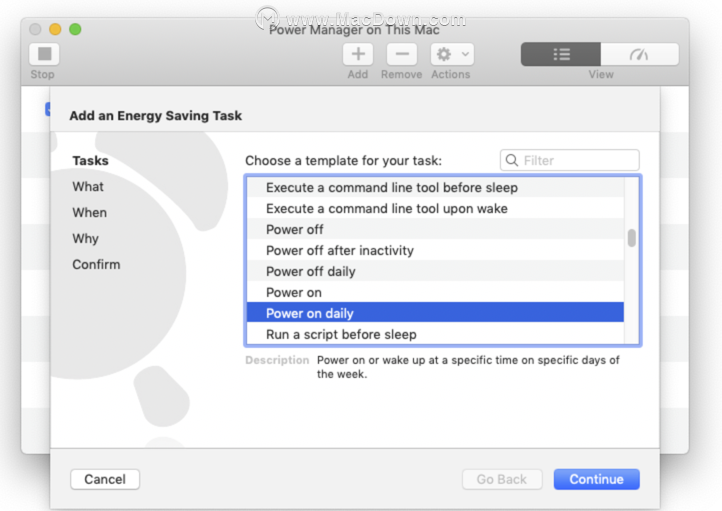Choose Power off daily template

[435, 271]
